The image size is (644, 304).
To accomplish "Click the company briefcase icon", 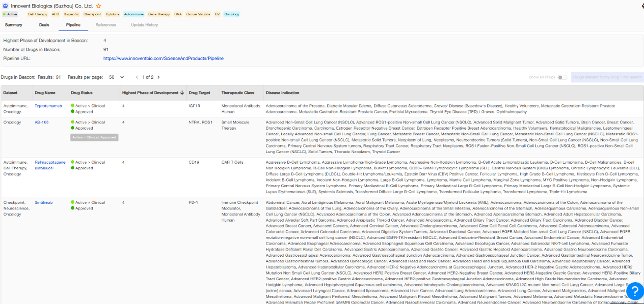I will (5, 6).
